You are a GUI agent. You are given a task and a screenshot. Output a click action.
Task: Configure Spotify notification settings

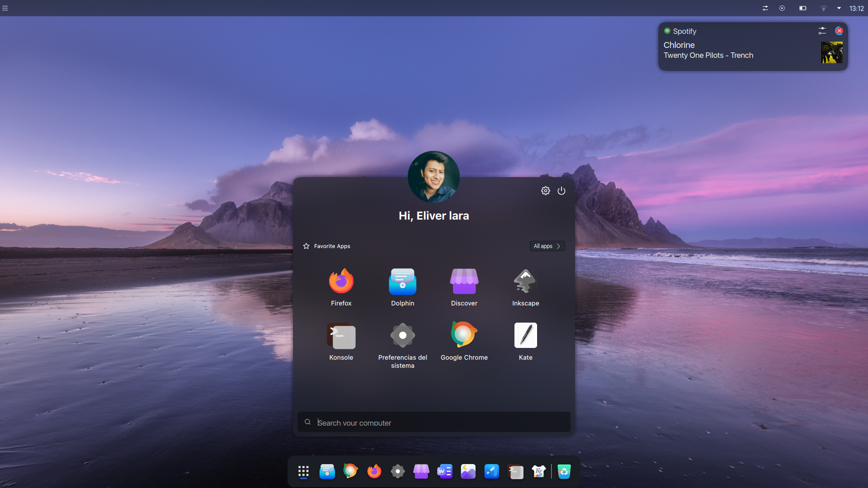coord(822,31)
